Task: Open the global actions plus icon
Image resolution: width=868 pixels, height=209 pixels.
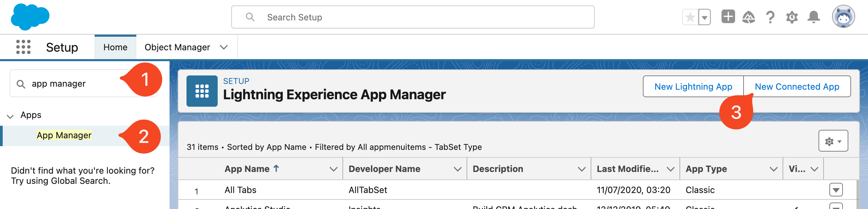Action: click(728, 17)
